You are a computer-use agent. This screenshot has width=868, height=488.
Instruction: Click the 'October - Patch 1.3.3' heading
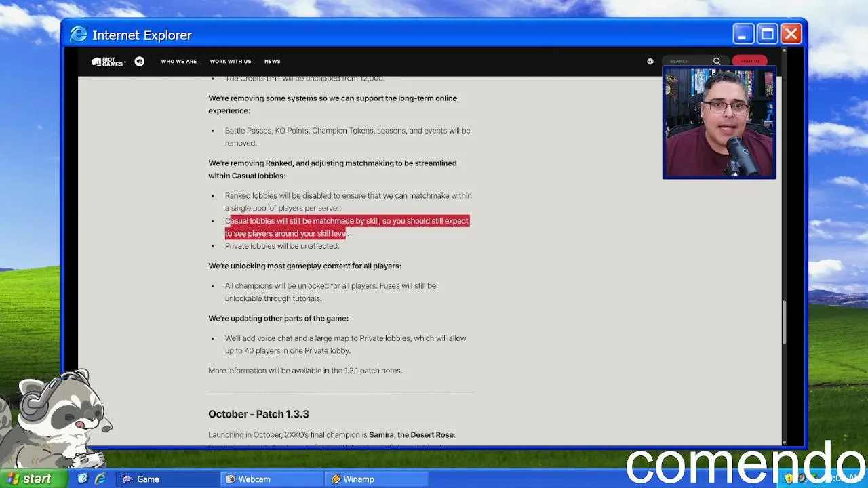pos(258,414)
